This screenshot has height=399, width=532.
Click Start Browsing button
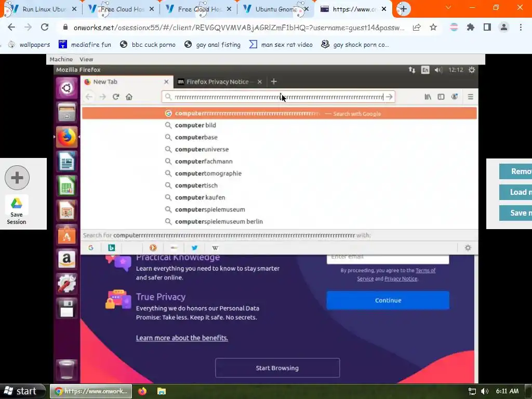pyautogui.click(x=277, y=368)
